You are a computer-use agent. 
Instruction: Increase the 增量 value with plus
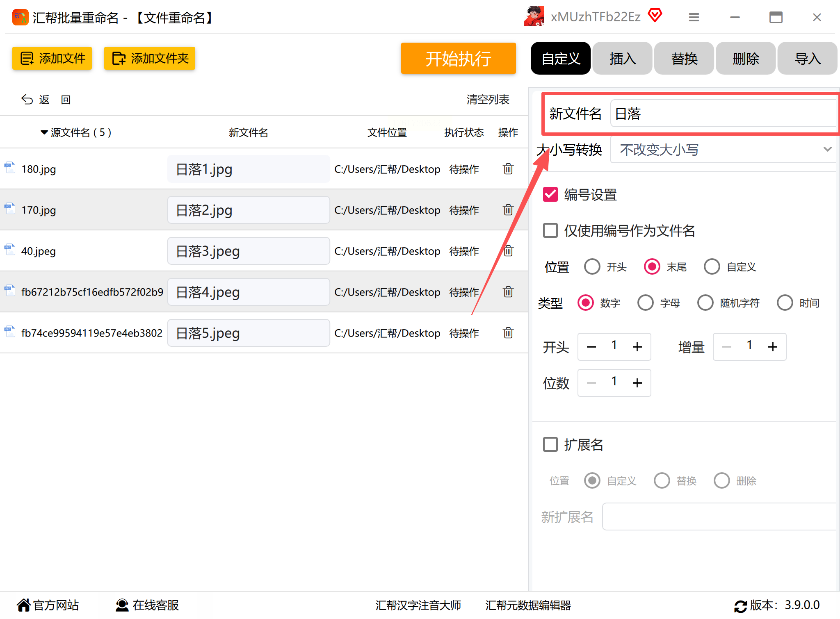pos(772,347)
